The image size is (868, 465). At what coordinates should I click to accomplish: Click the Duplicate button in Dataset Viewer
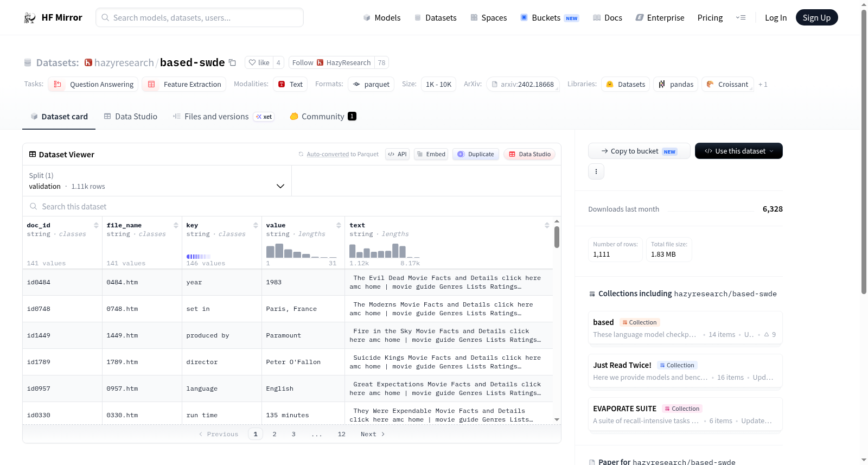click(475, 154)
